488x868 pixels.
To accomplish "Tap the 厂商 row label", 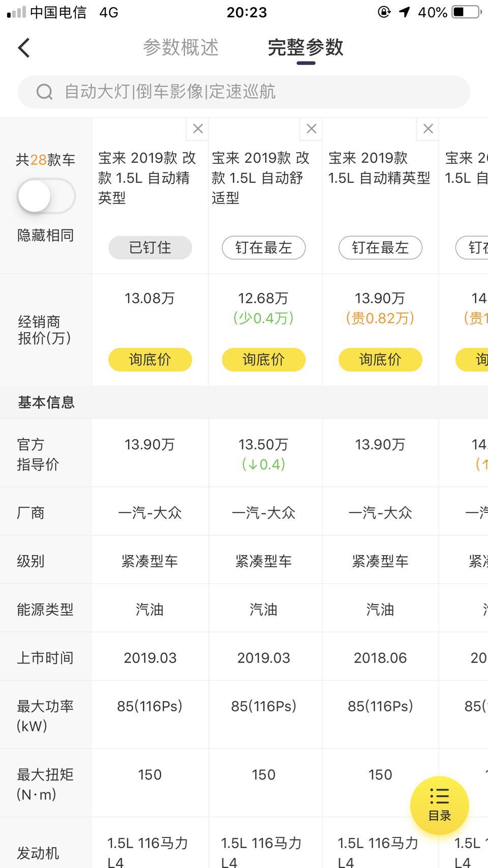I will coord(30,512).
